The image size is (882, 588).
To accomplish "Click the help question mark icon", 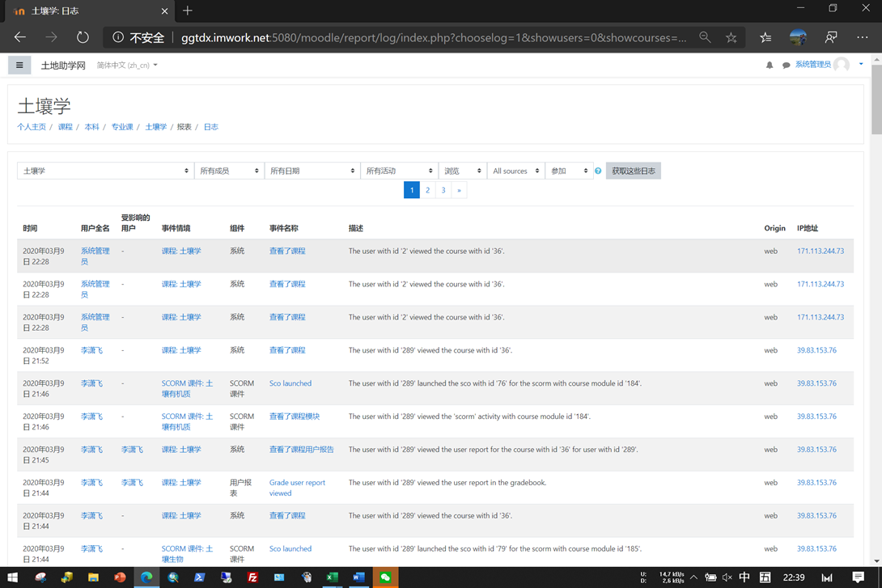I will pos(598,171).
